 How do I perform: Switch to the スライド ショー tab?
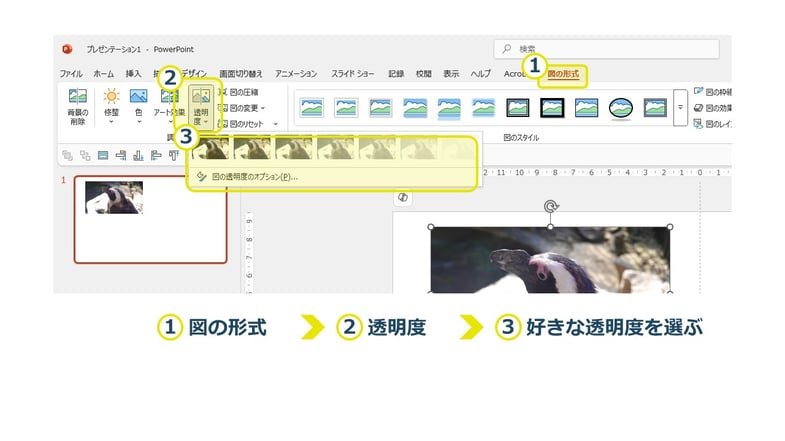pyautogui.click(x=352, y=74)
